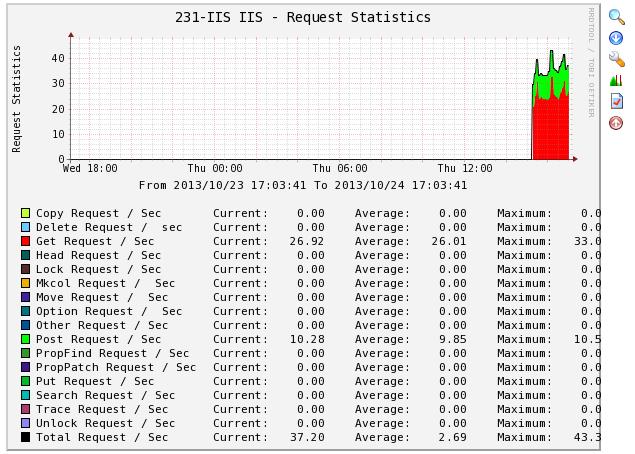Click the black Total Request swatch

[x=26, y=437]
